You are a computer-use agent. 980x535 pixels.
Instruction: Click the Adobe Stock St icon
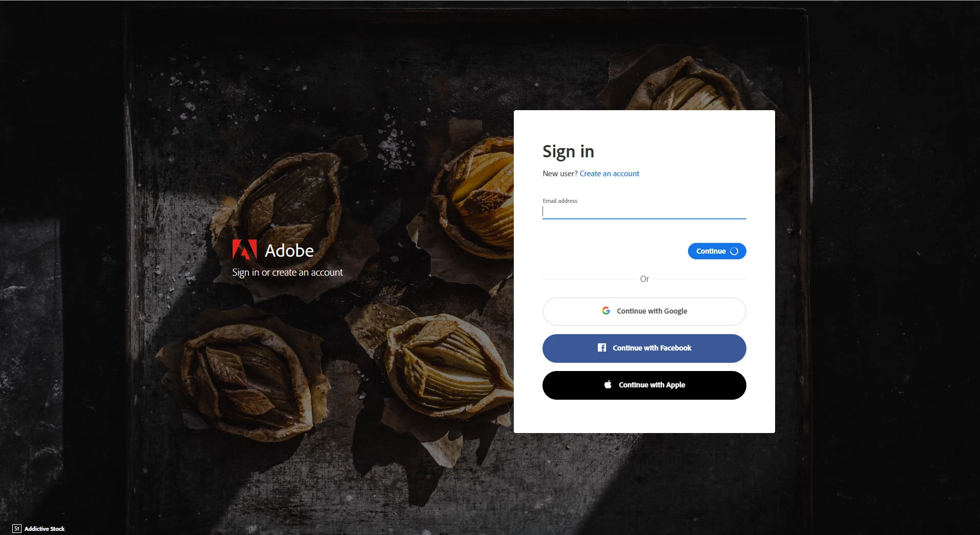tap(17, 528)
